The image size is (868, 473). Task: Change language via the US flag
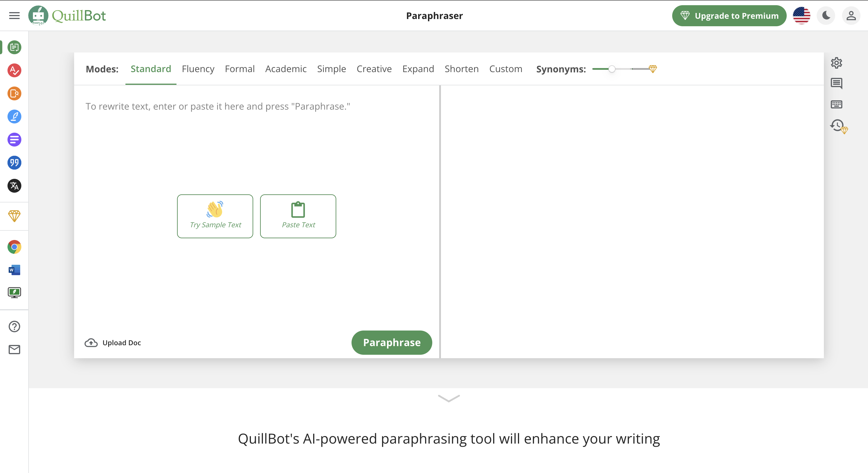click(801, 16)
